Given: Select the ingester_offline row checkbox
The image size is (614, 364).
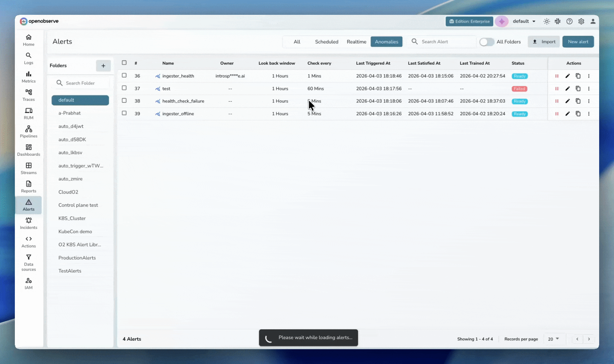Looking at the screenshot, I should pyautogui.click(x=124, y=113).
